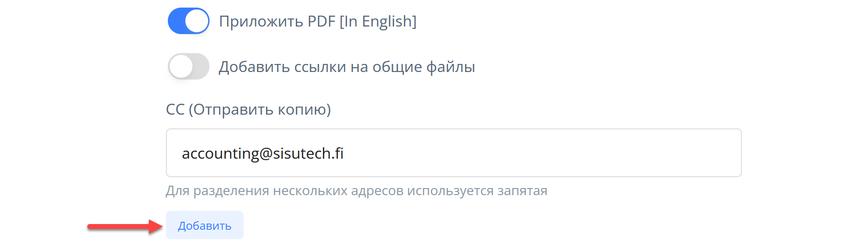Place cursor after sisutech.fi in CC field
This screenshot has height=252, width=868.
(x=344, y=153)
